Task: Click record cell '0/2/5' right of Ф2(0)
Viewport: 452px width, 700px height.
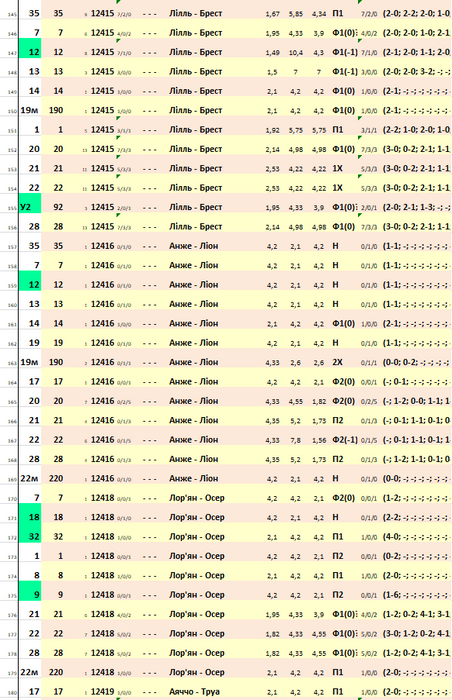Action: 369,401
